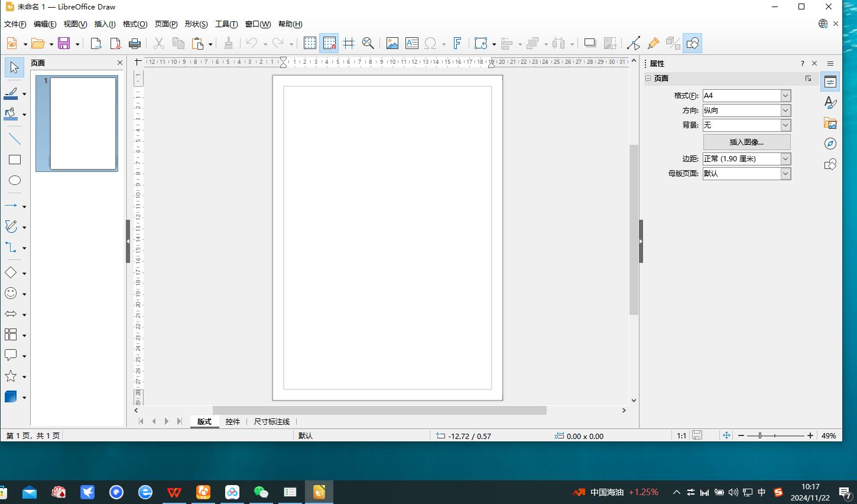
Task: Open sidebar settings hamburger button
Action: click(x=830, y=63)
